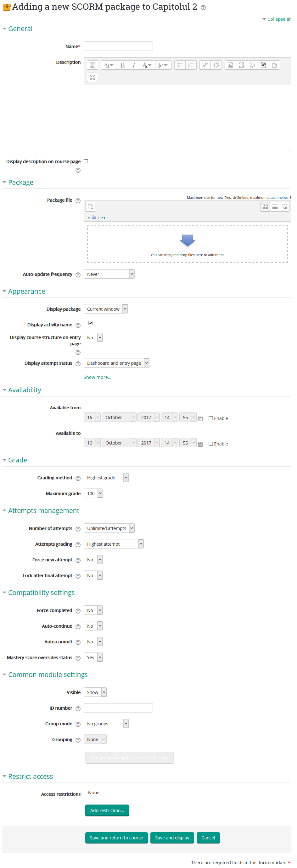Insert a link using the link icon
This screenshot has height=868, width=297.
pos(205,65)
